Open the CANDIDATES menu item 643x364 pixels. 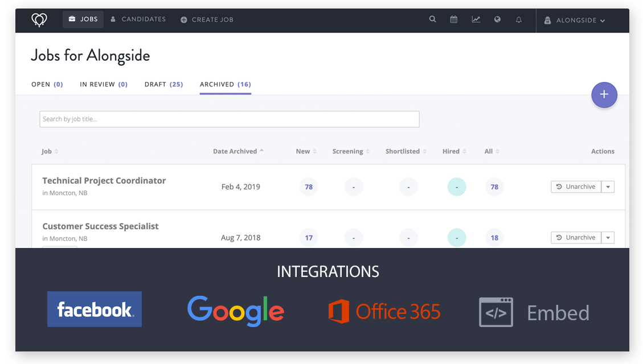(x=138, y=19)
